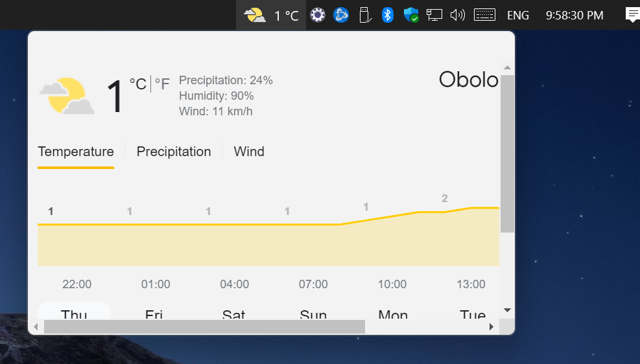Select the Temperature tab
Image resolution: width=640 pixels, height=364 pixels.
[76, 152]
